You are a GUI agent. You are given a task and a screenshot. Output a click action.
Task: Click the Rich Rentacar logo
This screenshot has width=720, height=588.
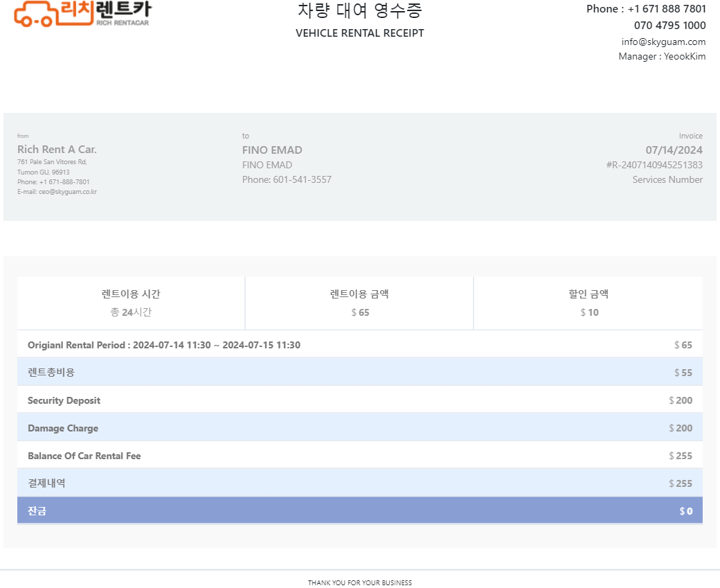(82, 14)
